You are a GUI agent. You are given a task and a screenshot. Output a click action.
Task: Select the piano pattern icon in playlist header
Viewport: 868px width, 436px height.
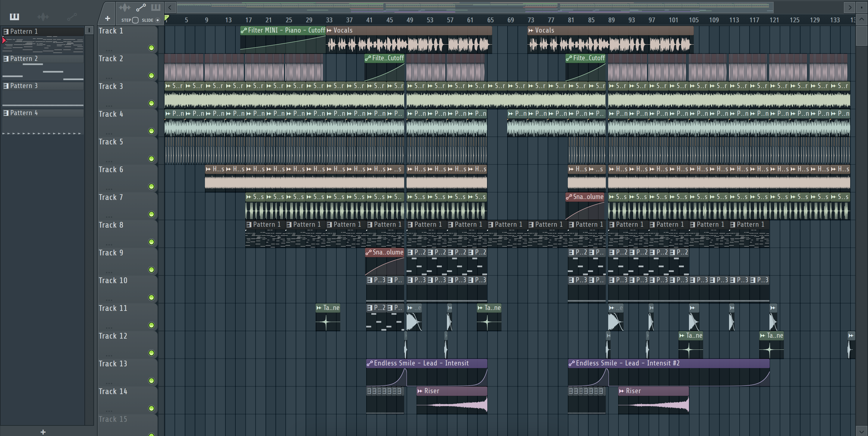click(156, 8)
